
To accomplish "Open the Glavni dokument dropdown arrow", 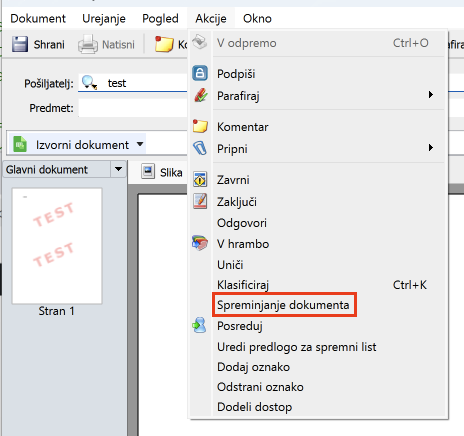I will pyautogui.click(x=118, y=169).
